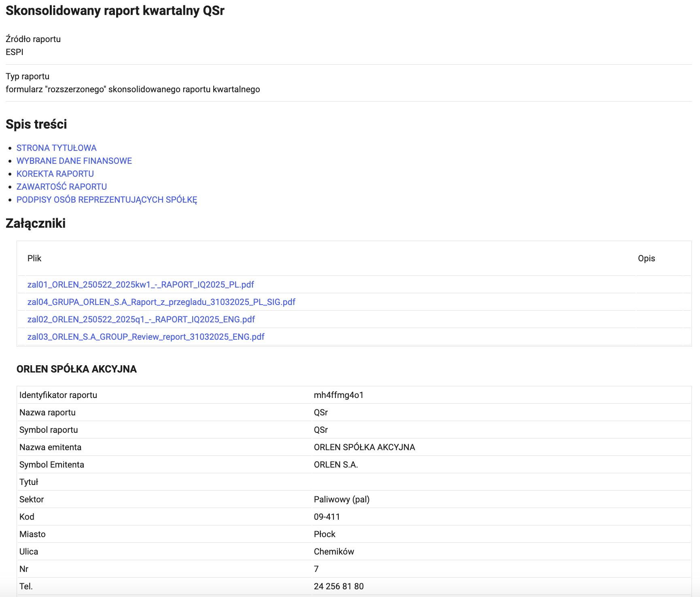Download zal02 RAPORT_IQ2025_ENG.pdf attachment
Screen dimensions: 700x597
tap(141, 320)
